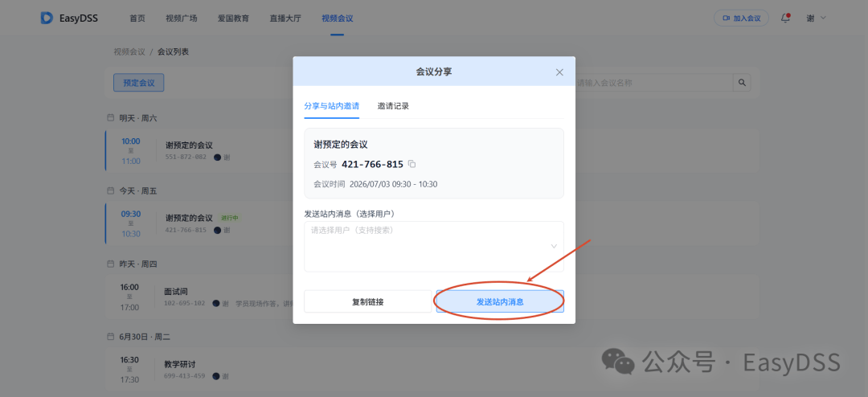Click calendar icon beside 明天 · 周六

tap(110, 118)
